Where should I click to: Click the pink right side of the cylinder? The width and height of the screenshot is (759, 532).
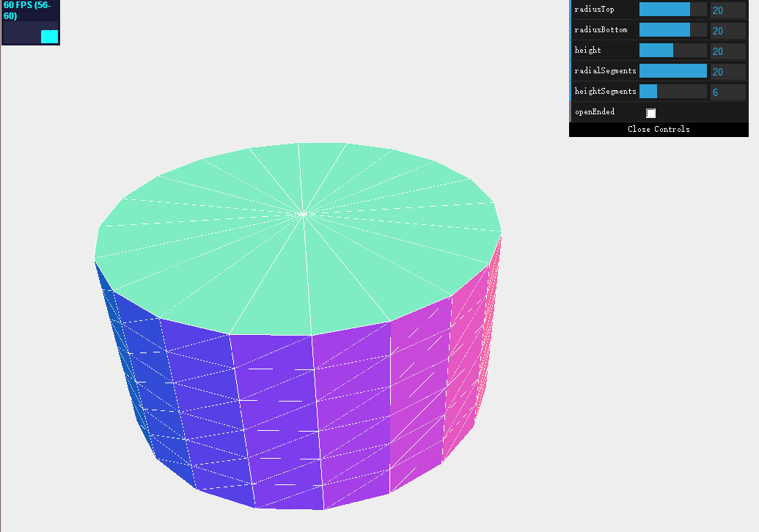point(469,352)
